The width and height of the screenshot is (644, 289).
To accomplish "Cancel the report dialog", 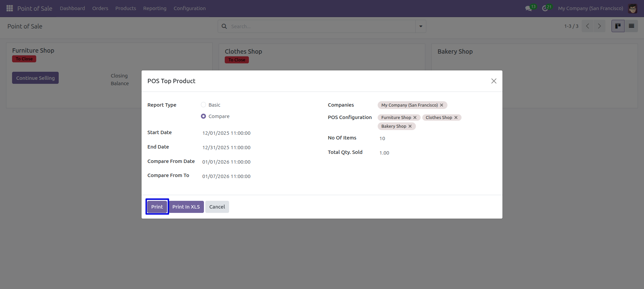I will coord(217,207).
